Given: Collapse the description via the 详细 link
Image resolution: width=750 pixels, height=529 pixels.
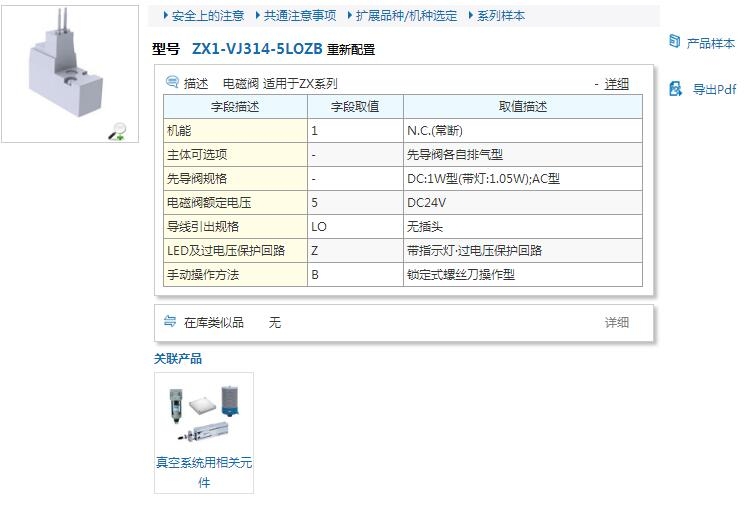Looking at the screenshot, I should (617, 84).
